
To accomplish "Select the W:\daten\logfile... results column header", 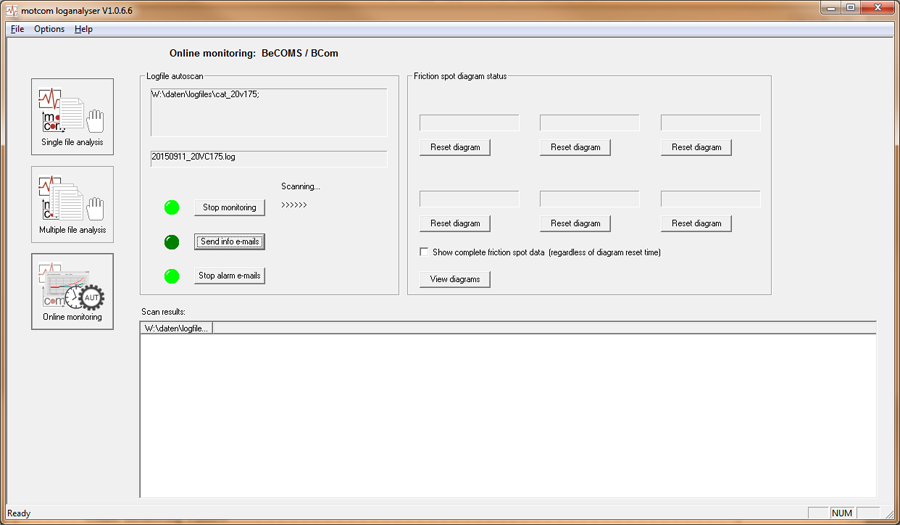I will [x=177, y=328].
